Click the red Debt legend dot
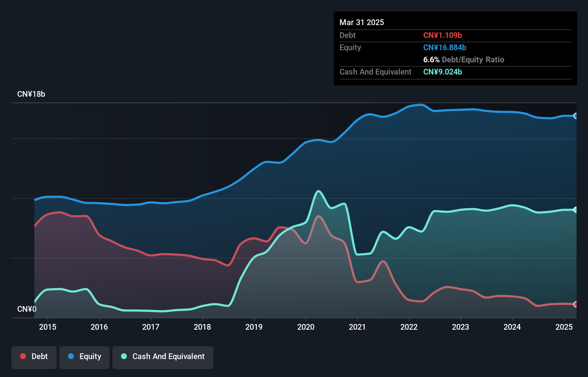 tap(23, 356)
